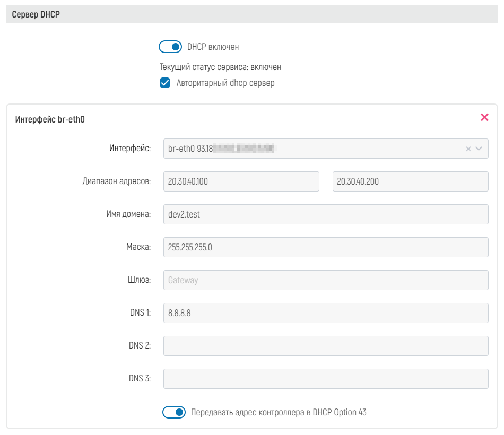This screenshot has height=435, width=504.
Task: Select the Маска field with 255.255.255.0
Action: [x=325, y=247]
